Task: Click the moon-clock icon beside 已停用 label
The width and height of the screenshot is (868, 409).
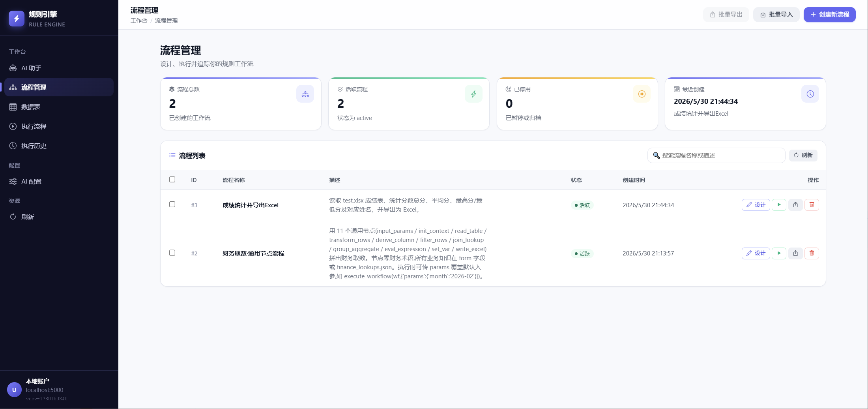Action: (509, 89)
